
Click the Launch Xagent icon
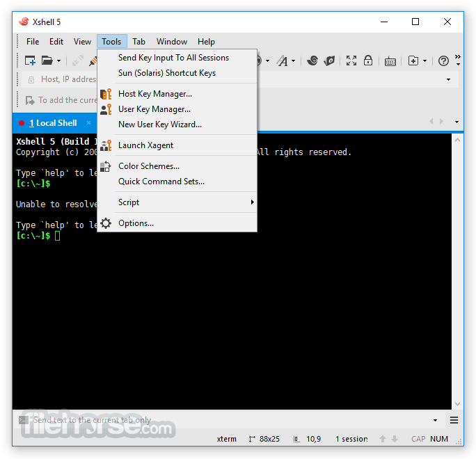pyautogui.click(x=106, y=145)
